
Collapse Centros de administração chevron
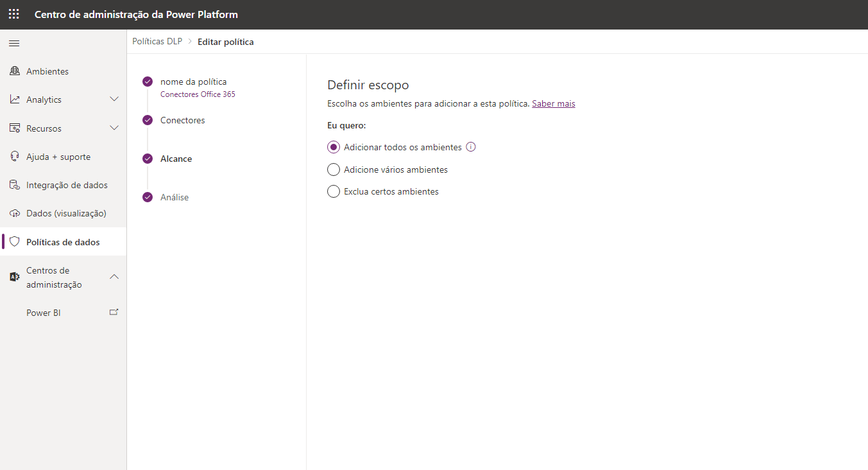(x=114, y=277)
